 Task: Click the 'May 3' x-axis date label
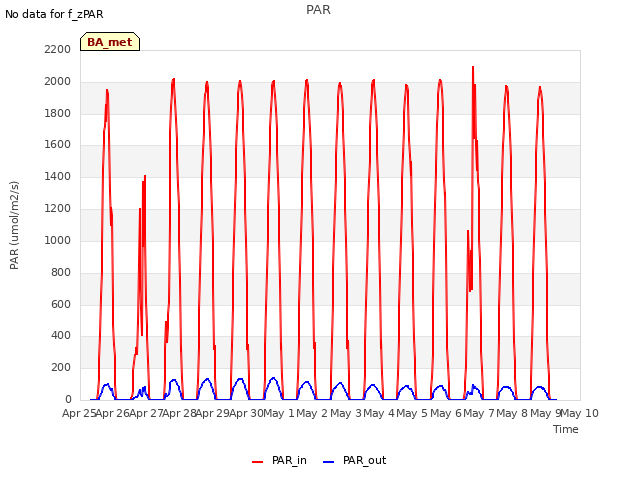(346, 413)
